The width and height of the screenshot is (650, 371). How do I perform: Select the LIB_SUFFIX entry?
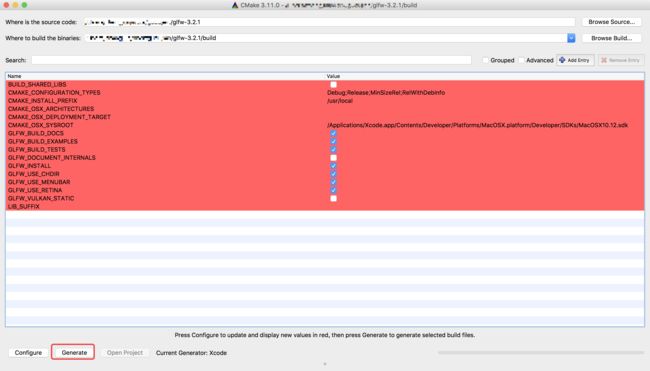(24, 206)
